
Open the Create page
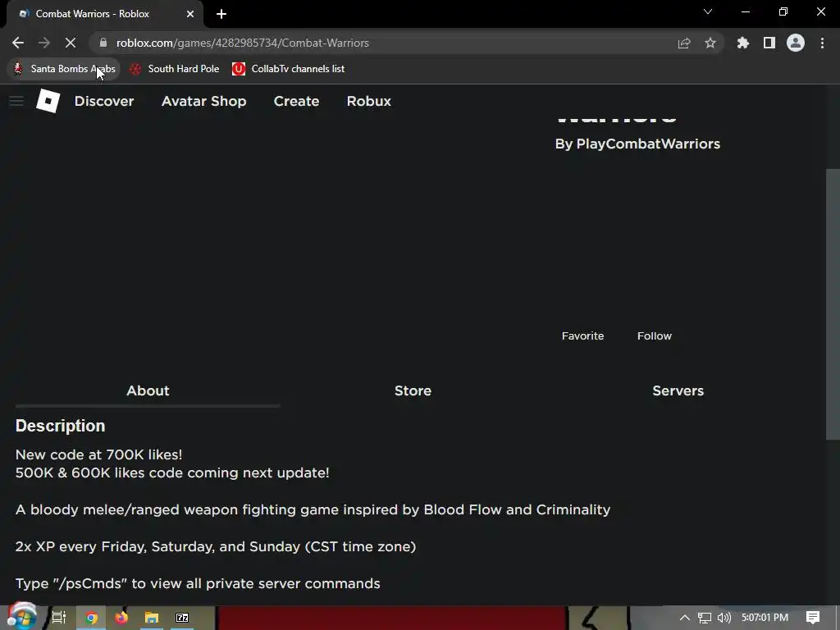coord(296,101)
